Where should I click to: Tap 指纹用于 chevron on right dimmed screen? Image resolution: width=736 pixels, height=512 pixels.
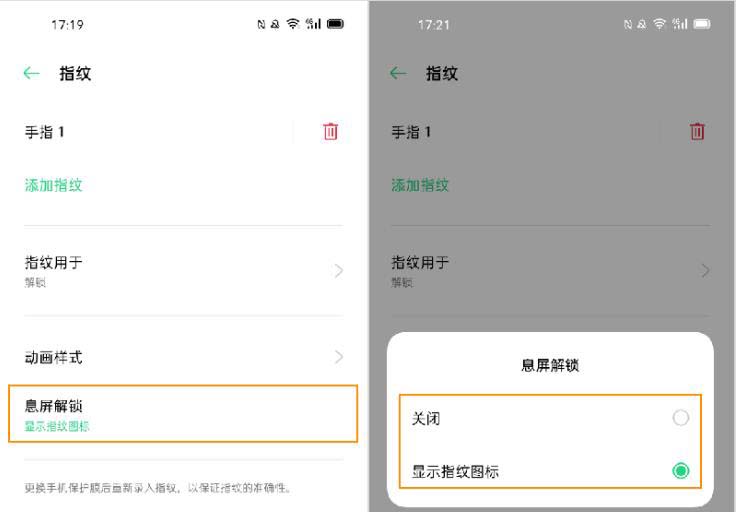(x=706, y=270)
